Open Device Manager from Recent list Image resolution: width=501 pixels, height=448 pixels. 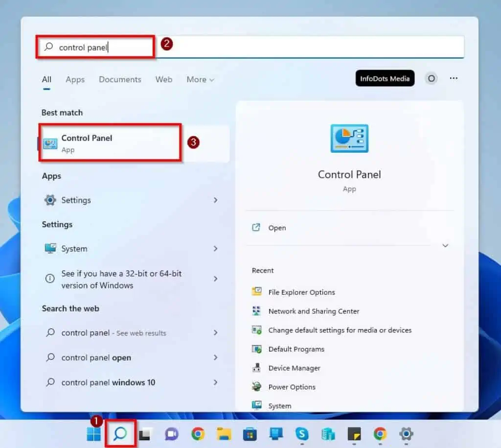click(x=294, y=368)
